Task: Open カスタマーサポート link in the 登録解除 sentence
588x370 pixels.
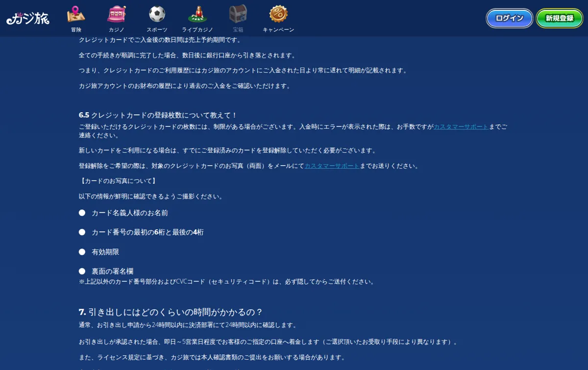Action: [x=332, y=166]
